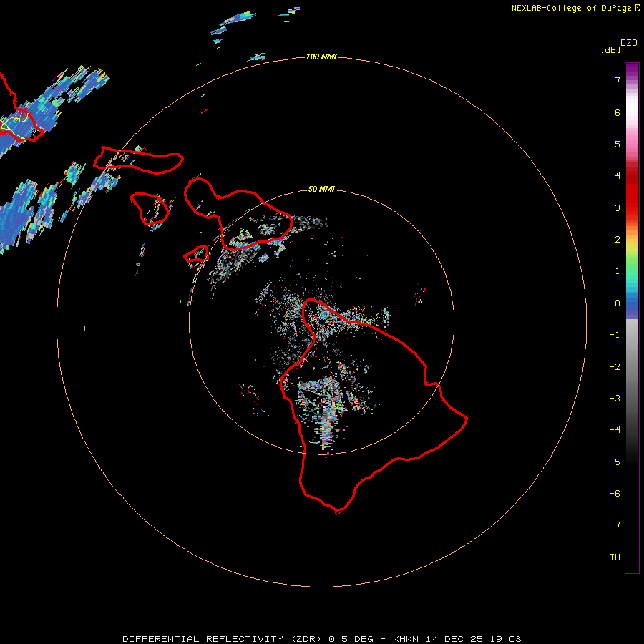Click the 100 NMI range ring label
The width and height of the screenshot is (644, 644).
tap(321, 57)
